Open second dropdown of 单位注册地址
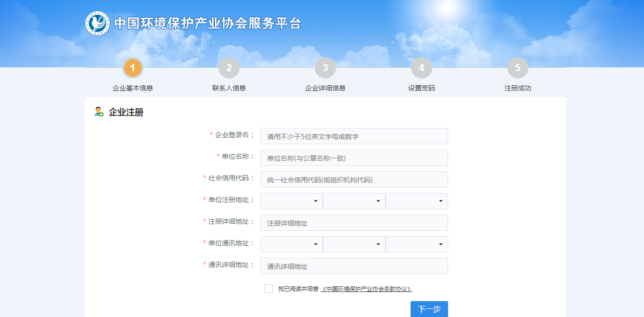 354,201
